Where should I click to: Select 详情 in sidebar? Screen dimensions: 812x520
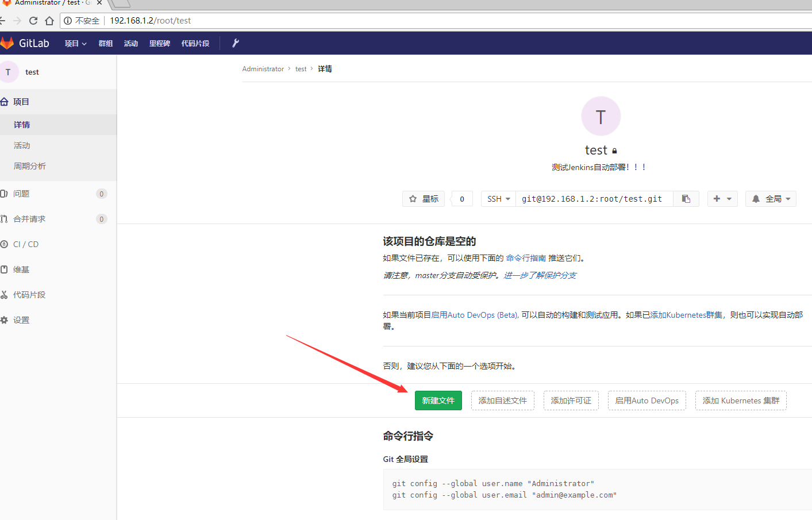pos(58,125)
